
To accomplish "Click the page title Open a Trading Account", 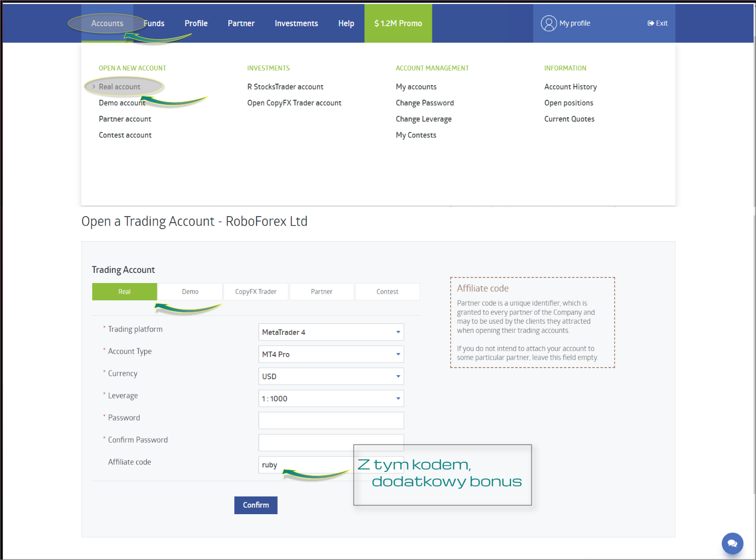I will [x=195, y=221].
